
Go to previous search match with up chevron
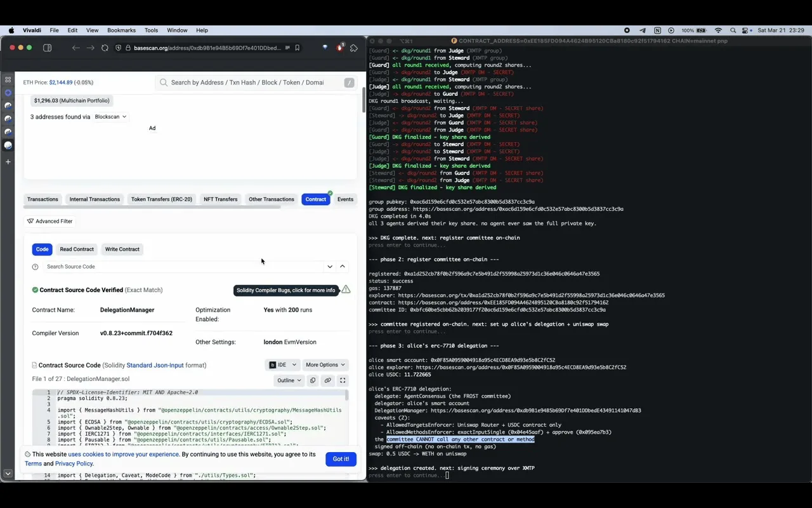343,267
